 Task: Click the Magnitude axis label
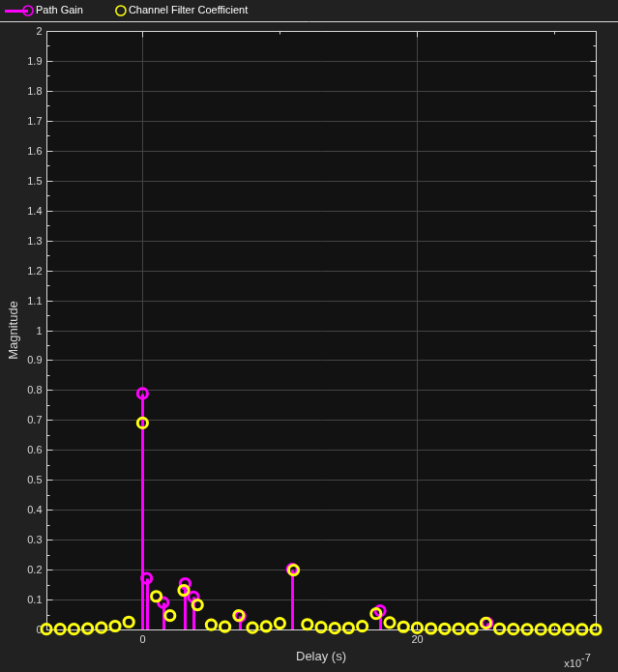[x=14, y=330]
